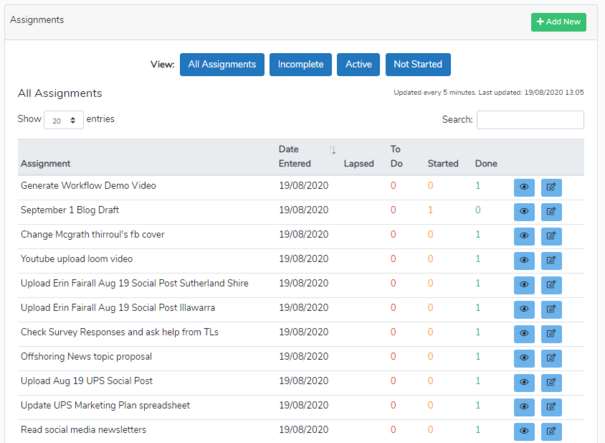This screenshot has width=605, height=443.
Task: View the Upload Aug 19 UPS Social Post
Action: click(x=524, y=382)
